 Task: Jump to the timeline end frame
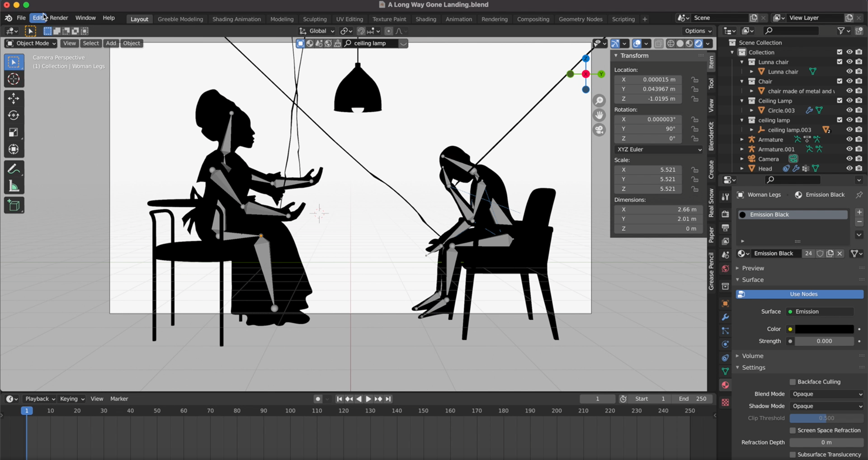(388, 399)
